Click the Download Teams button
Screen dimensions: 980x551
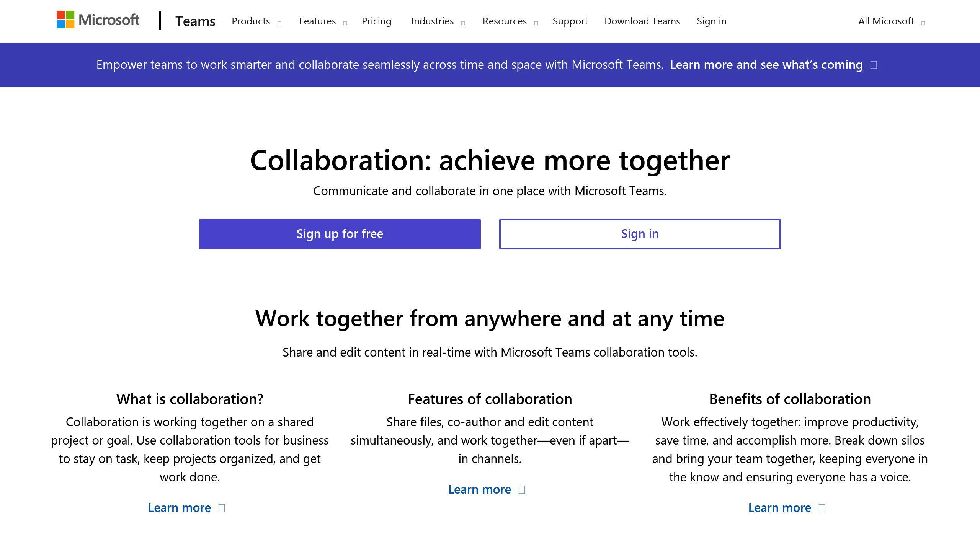(x=642, y=21)
